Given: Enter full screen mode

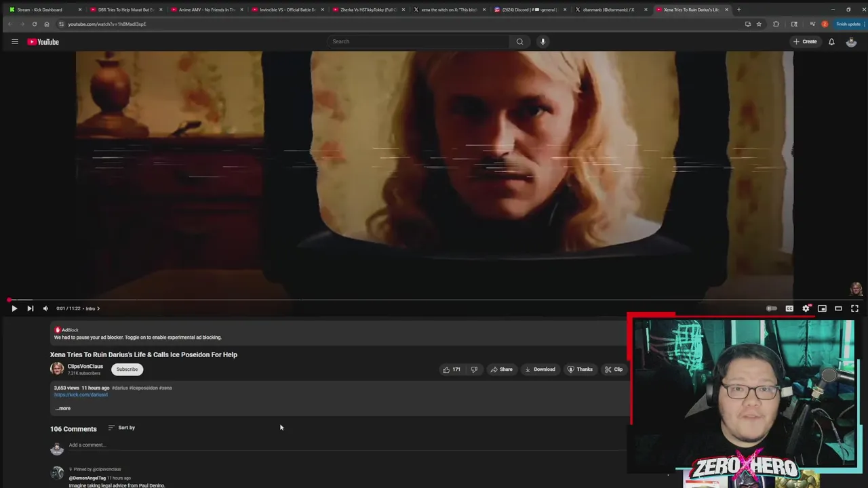Looking at the screenshot, I should 854,308.
